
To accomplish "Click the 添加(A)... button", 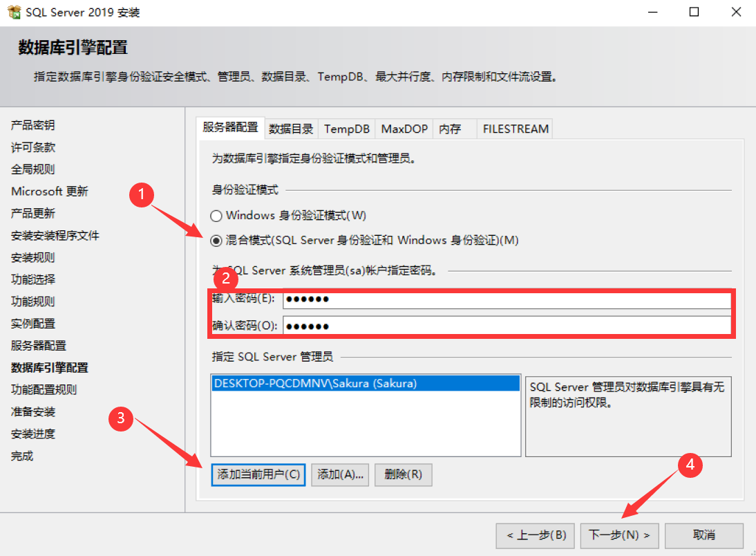I will coord(340,474).
